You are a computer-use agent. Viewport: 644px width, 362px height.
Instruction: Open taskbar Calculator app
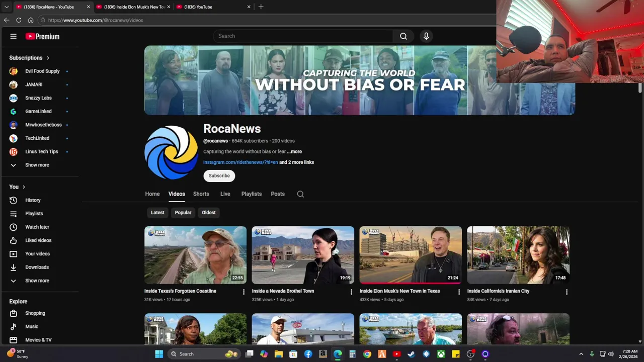click(352, 354)
